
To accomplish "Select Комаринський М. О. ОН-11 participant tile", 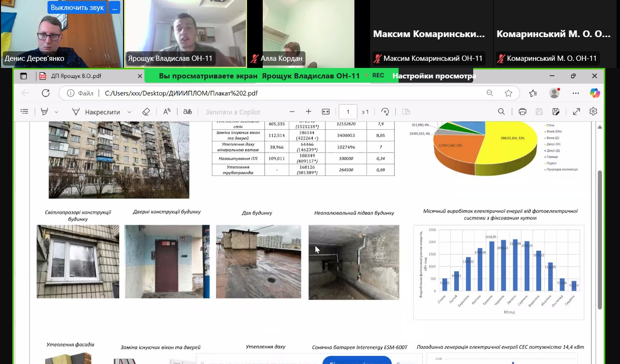I will [x=556, y=34].
